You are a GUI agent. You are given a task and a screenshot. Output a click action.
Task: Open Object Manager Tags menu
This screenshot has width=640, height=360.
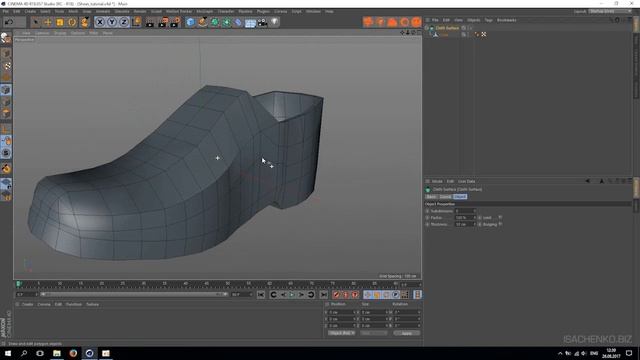pyautogui.click(x=489, y=20)
